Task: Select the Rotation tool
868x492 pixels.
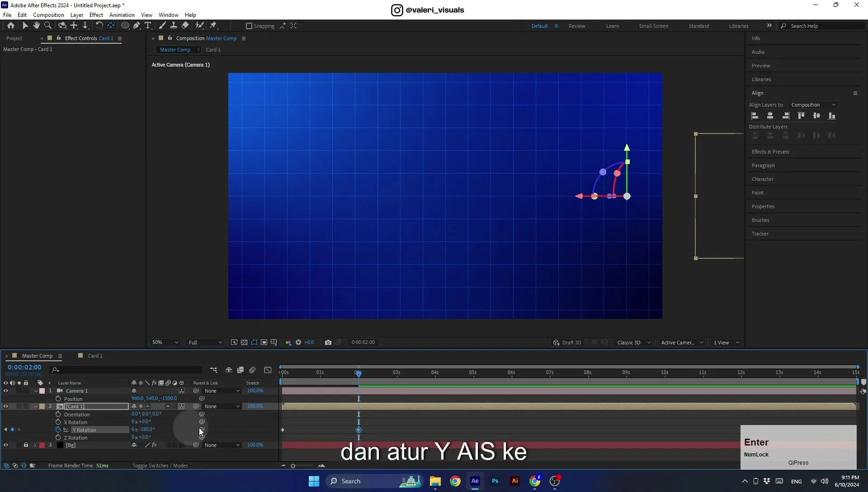Action: tap(99, 26)
